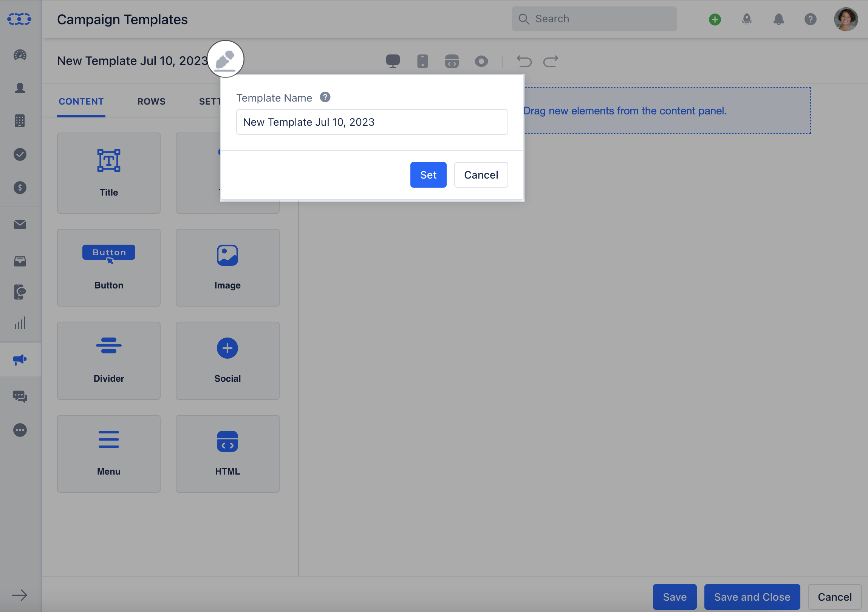Open the user profile avatar menu
The image size is (868, 612).
tap(845, 19)
